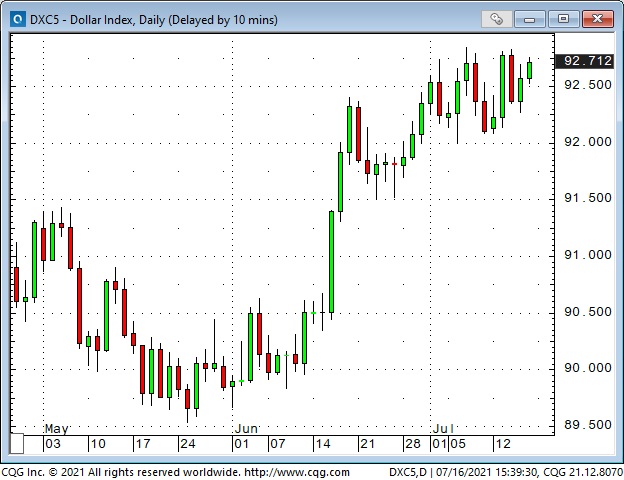Viewport: 624px width, 480px height.
Task: Click the 92.500 price axis label
Action: click(x=588, y=85)
